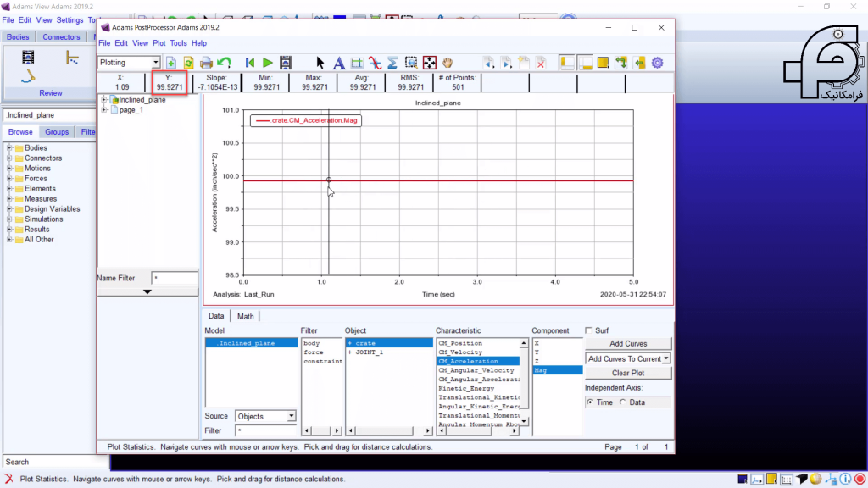The height and width of the screenshot is (488, 868).
Task: Go to the previous page icon
Action: pos(488,63)
